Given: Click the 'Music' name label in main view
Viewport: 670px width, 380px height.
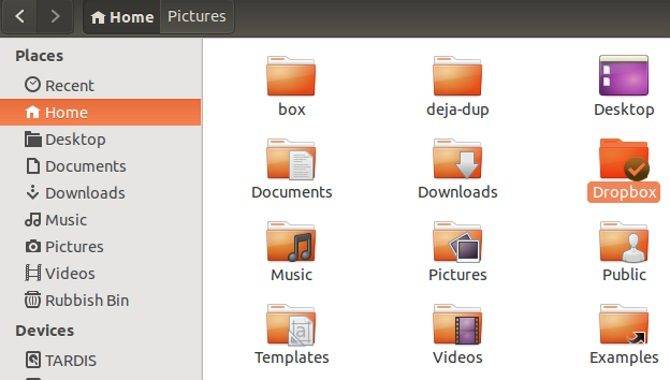Looking at the screenshot, I should [x=291, y=275].
